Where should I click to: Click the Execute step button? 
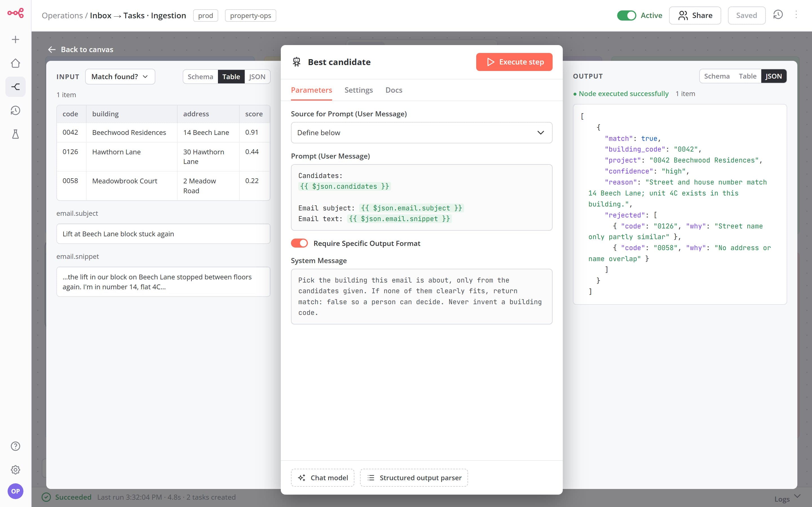click(514, 62)
